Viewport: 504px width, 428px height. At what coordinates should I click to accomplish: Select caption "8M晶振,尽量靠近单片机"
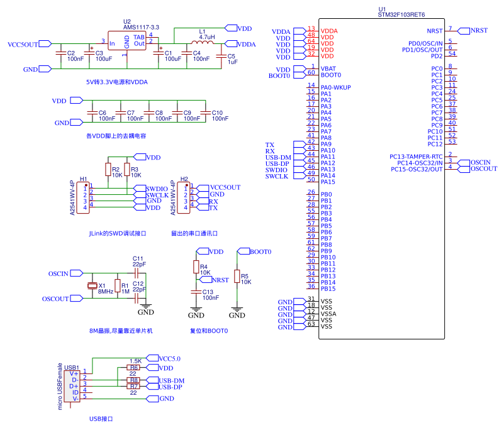point(121,331)
